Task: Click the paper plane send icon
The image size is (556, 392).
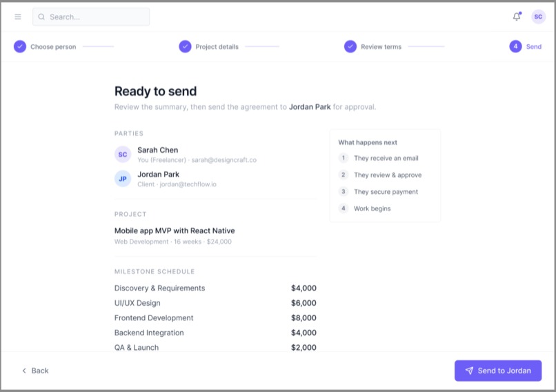Action: [469, 371]
